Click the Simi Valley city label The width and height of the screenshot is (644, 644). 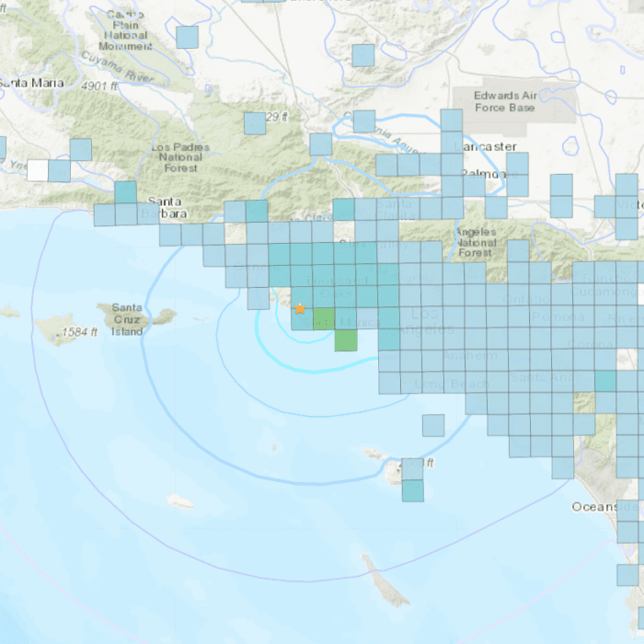tap(374, 246)
